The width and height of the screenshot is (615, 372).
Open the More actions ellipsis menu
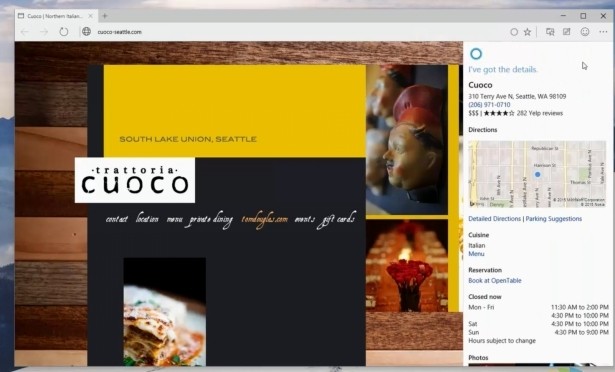tap(603, 32)
